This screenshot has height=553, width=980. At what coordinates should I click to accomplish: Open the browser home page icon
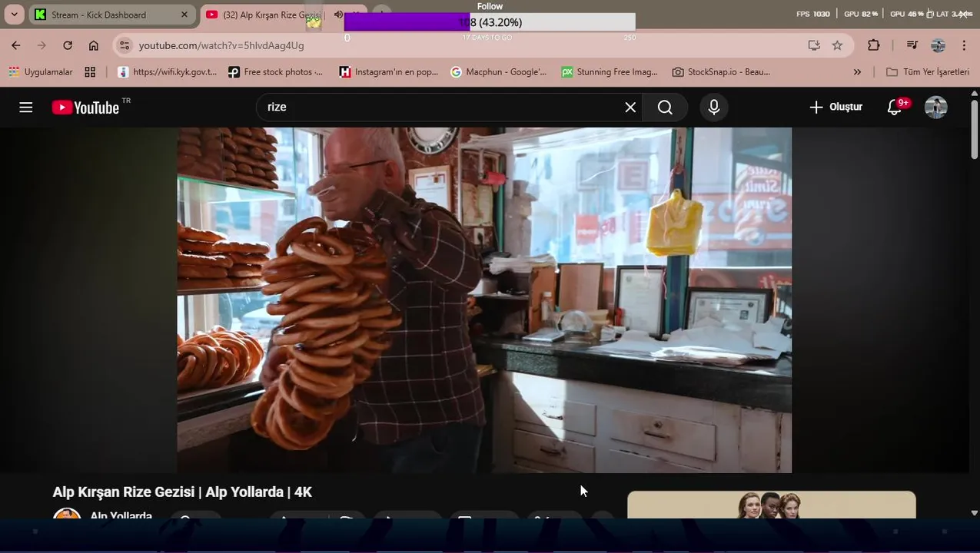click(x=94, y=45)
